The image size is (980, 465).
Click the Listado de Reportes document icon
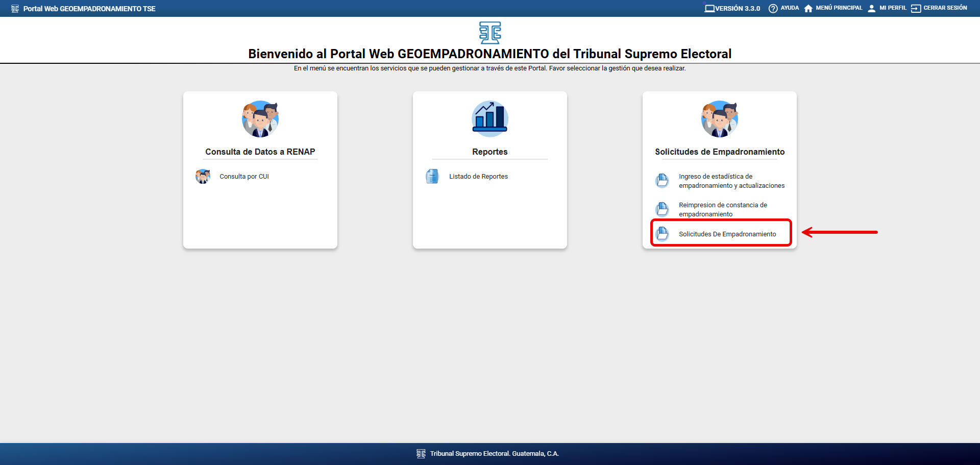(432, 177)
